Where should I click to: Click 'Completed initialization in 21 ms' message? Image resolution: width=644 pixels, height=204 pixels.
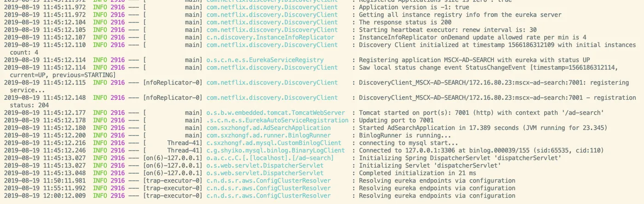coord(417,173)
